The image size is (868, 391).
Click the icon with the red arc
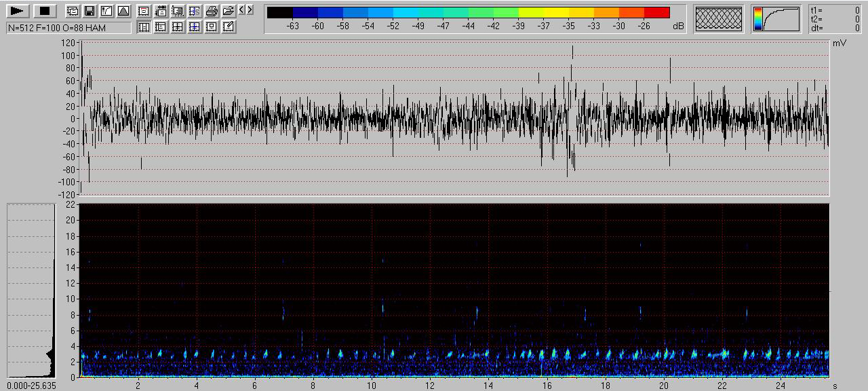point(144,11)
